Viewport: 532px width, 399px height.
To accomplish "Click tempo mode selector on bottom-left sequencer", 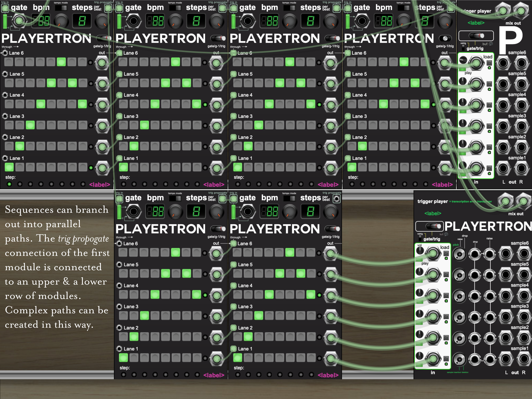I will point(175,198).
